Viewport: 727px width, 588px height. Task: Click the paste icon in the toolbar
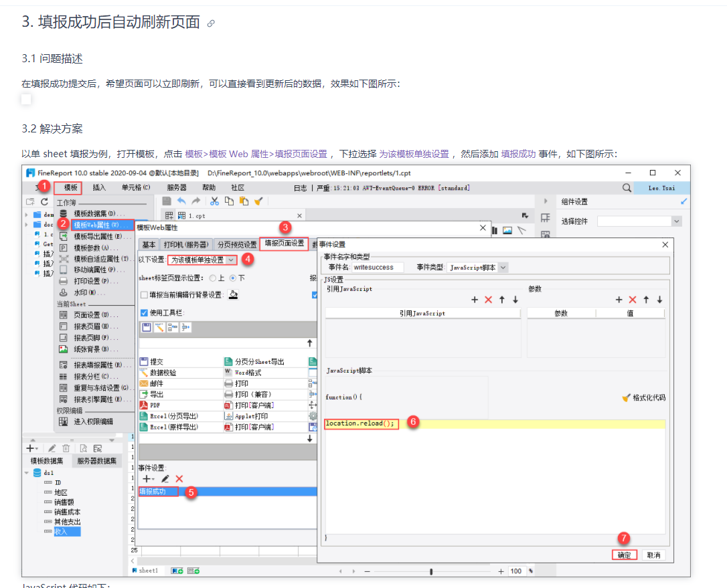click(x=244, y=201)
